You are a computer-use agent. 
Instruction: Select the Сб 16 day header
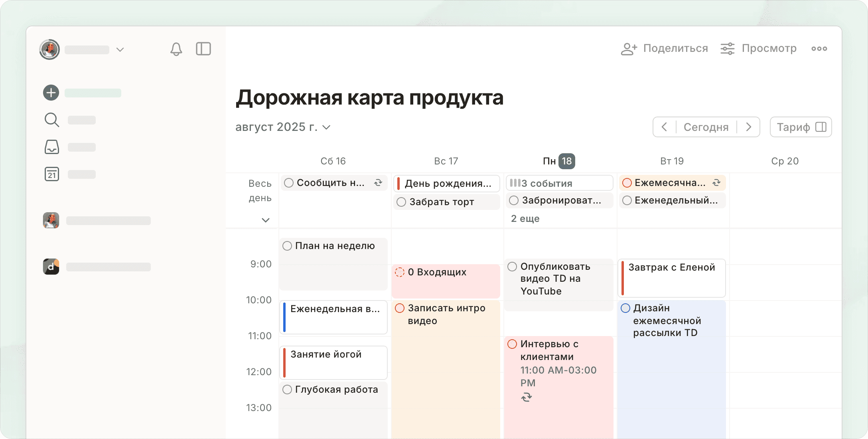point(333,161)
